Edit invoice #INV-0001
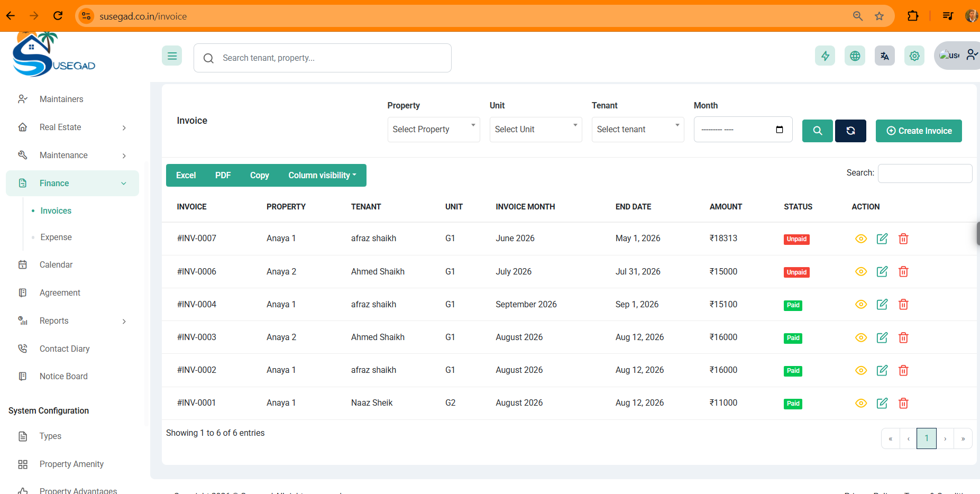The width and height of the screenshot is (980, 494). [x=882, y=403]
